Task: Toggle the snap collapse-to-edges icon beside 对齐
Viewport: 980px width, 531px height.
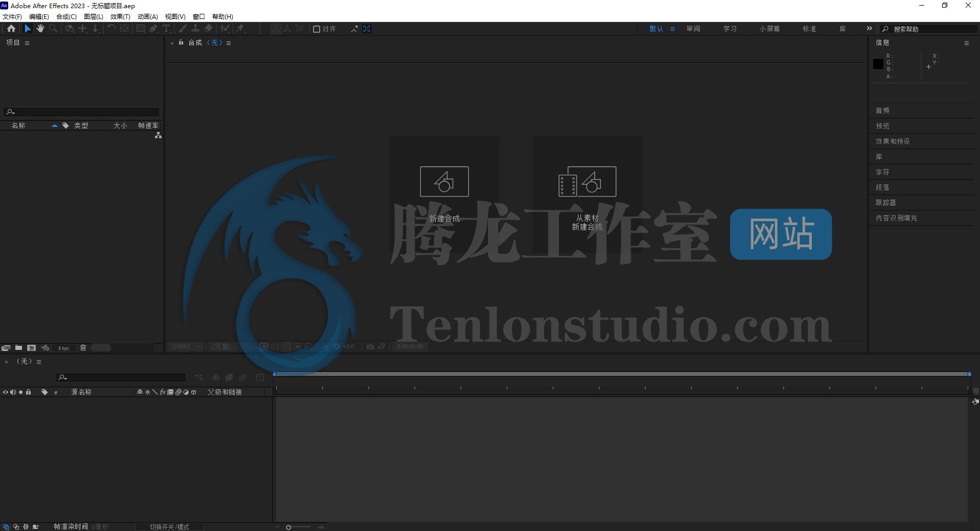Action: coord(354,29)
